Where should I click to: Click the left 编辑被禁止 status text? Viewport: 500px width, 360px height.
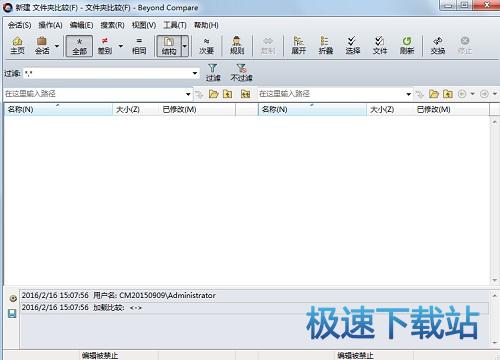(x=100, y=356)
